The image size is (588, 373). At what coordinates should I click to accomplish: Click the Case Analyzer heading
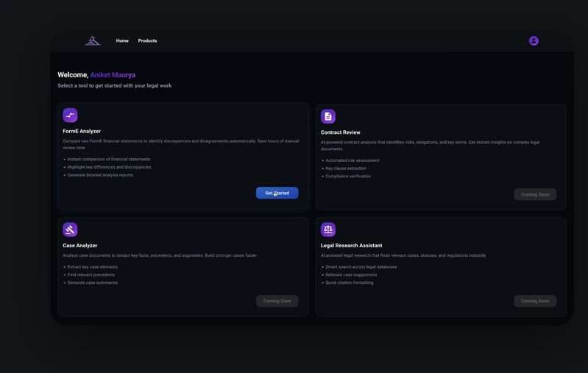click(80, 246)
